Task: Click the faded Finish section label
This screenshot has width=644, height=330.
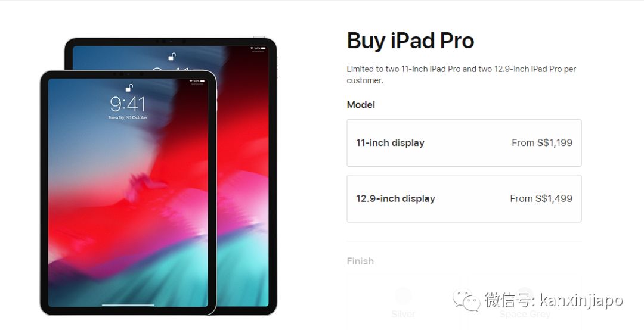Action: tap(360, 261)
